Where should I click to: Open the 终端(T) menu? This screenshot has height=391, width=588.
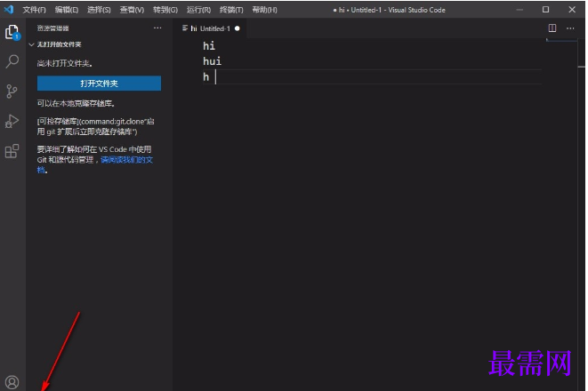click(231, 10)
